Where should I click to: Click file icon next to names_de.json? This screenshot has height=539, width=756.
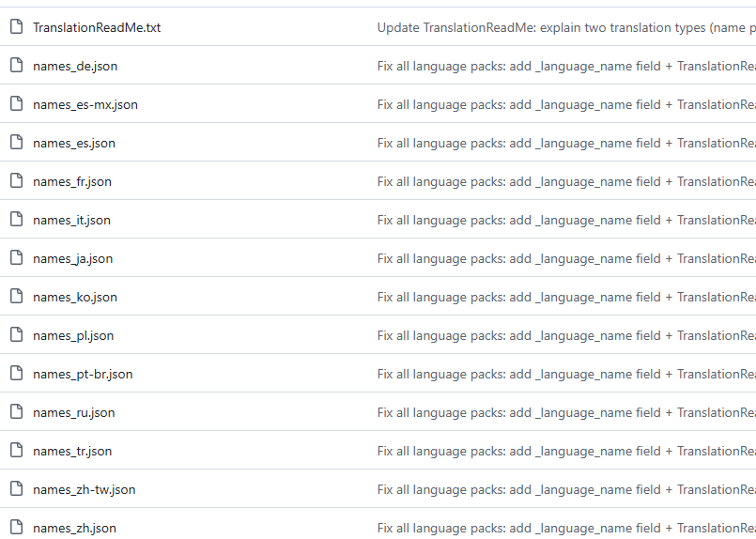(x=16, y=65)
